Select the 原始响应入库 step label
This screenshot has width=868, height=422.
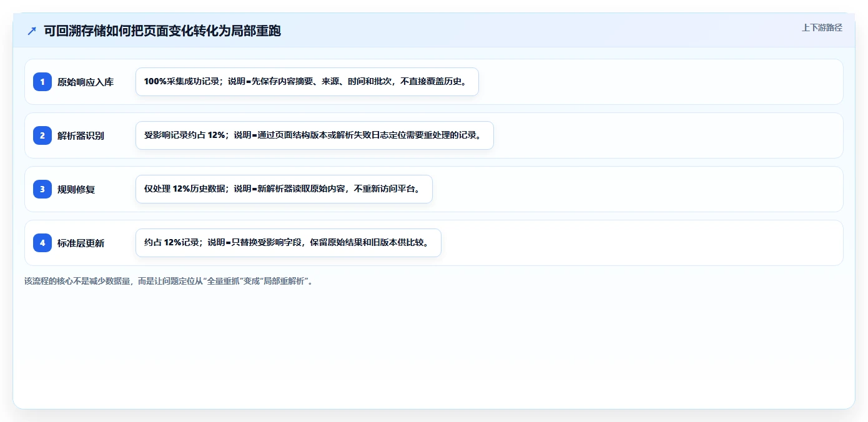click(86, 82)
